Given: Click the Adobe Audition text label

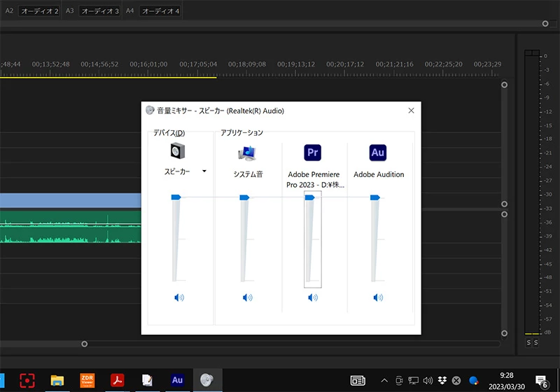Looking at the screenshot, I should click(379, 174).
